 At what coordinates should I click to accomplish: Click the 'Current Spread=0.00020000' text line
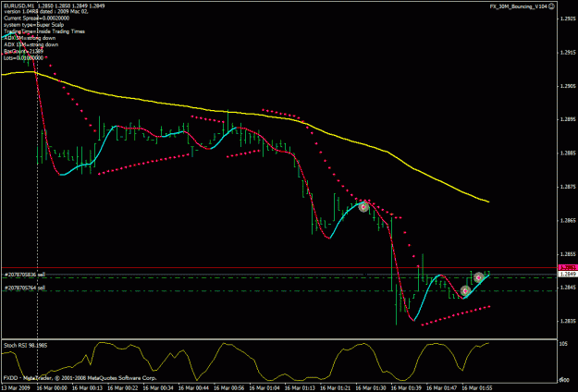click(36, 18)
